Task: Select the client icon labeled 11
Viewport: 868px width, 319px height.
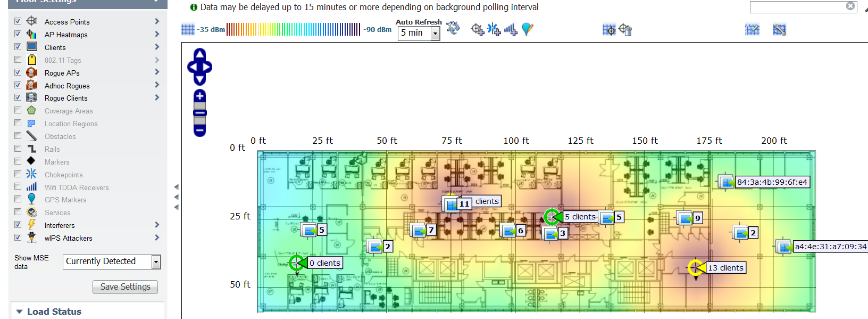Action: click(450, 203)
